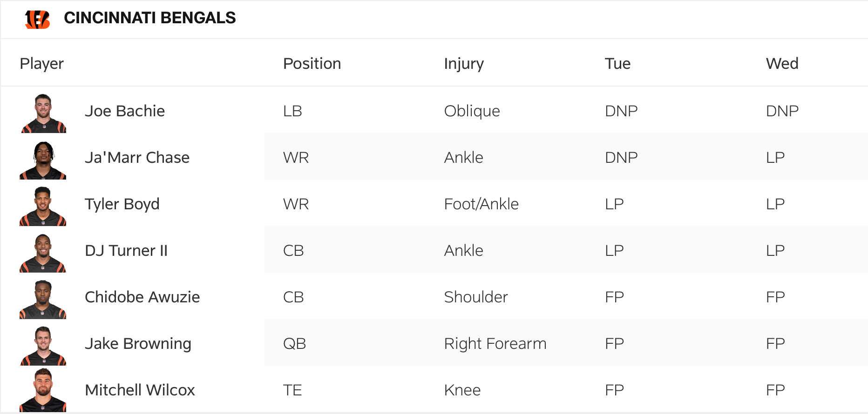Click the Player column header

(42, 64)
